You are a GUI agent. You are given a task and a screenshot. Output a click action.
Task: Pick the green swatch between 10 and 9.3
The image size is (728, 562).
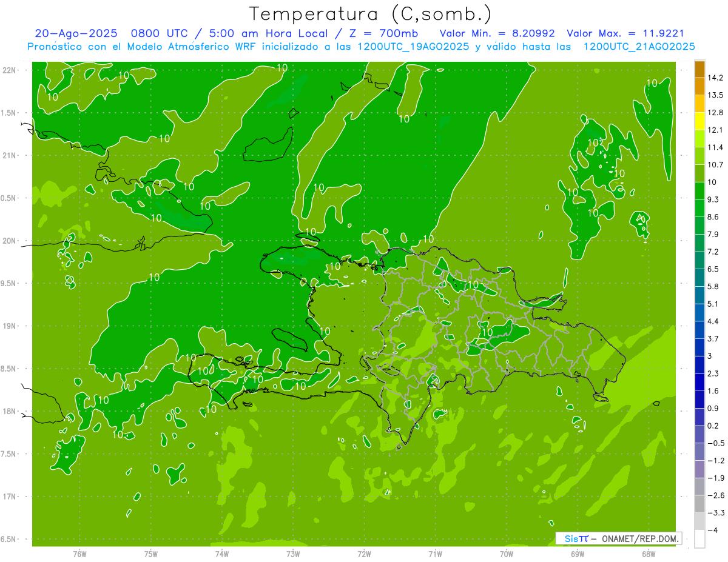pos(699,191)
